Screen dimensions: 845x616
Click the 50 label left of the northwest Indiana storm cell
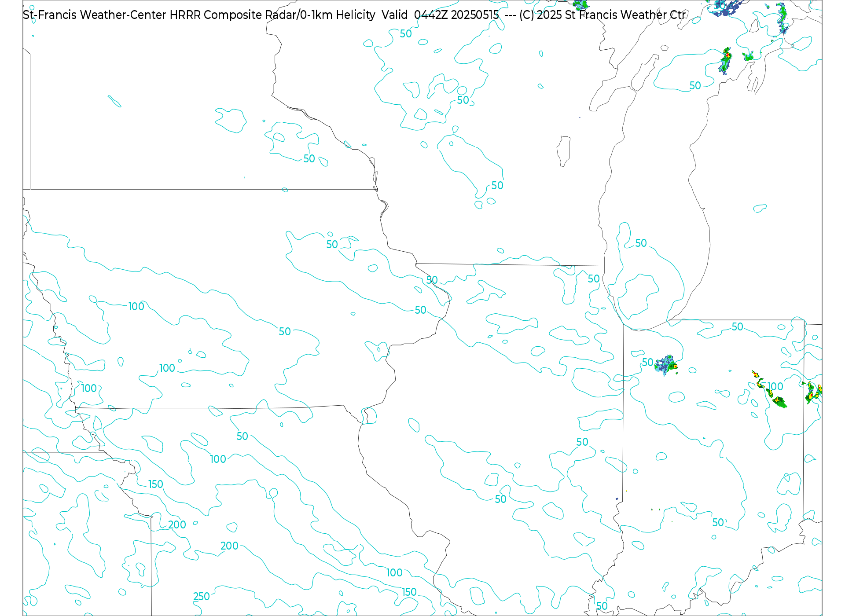click(647, 363)
